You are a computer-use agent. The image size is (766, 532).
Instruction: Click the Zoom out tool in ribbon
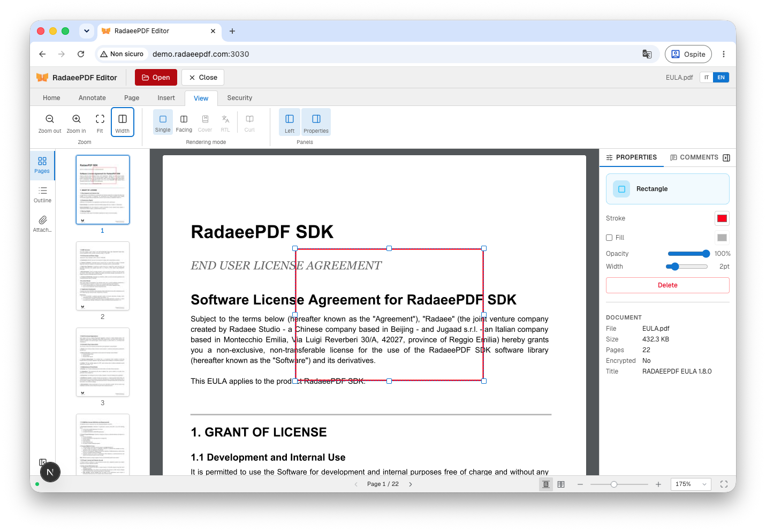pyautogui.click(x=50, y=123)
